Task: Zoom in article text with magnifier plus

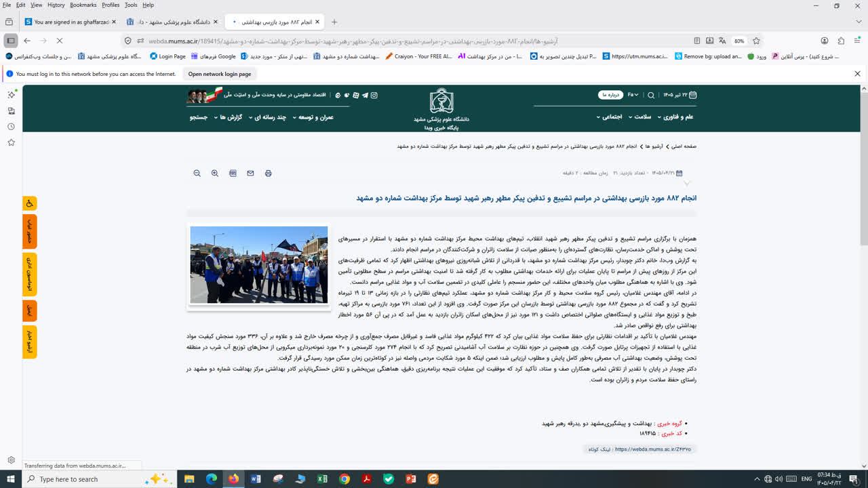Action: click(x=215, y=174)
